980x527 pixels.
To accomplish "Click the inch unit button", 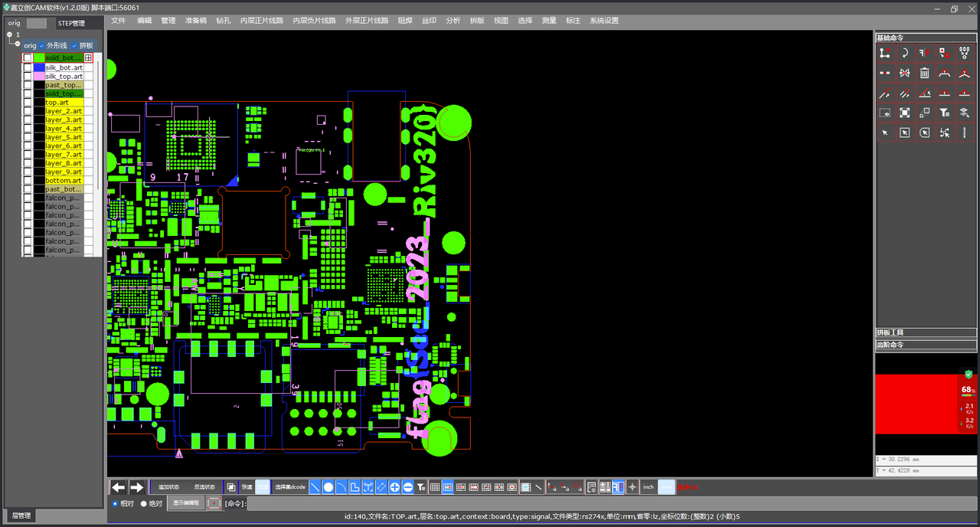I will tap(648, 487).
